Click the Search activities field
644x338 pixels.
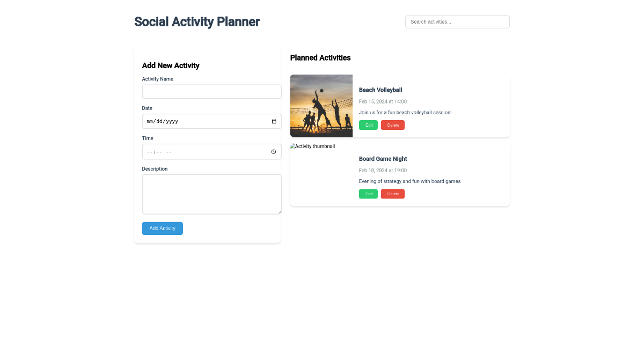[457, 21]
